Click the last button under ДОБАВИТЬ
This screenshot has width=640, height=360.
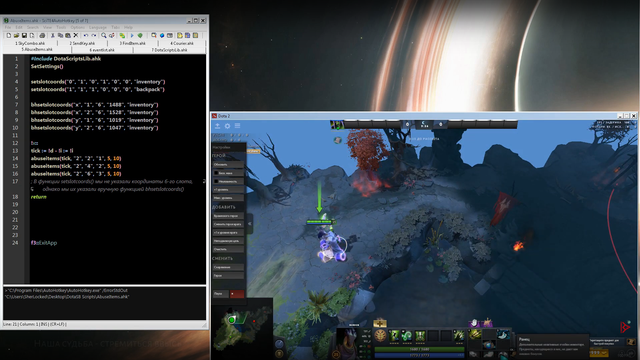click(x=228, y=249)
